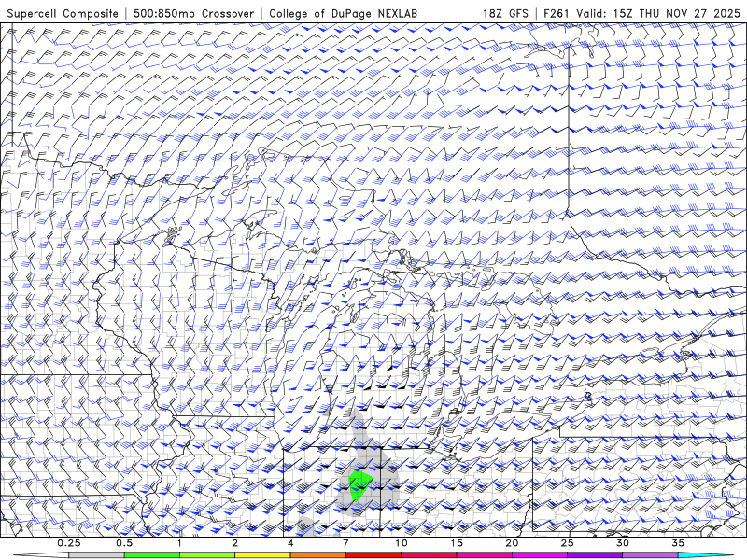Click the "30" scale label

click(x=623, y=543)
